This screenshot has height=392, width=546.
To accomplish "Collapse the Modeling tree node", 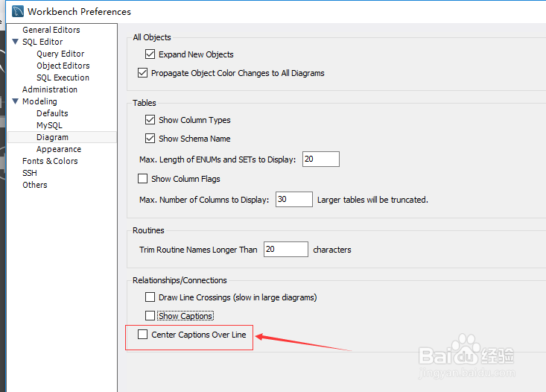I will pyautogui.click(x=16, y=101).
